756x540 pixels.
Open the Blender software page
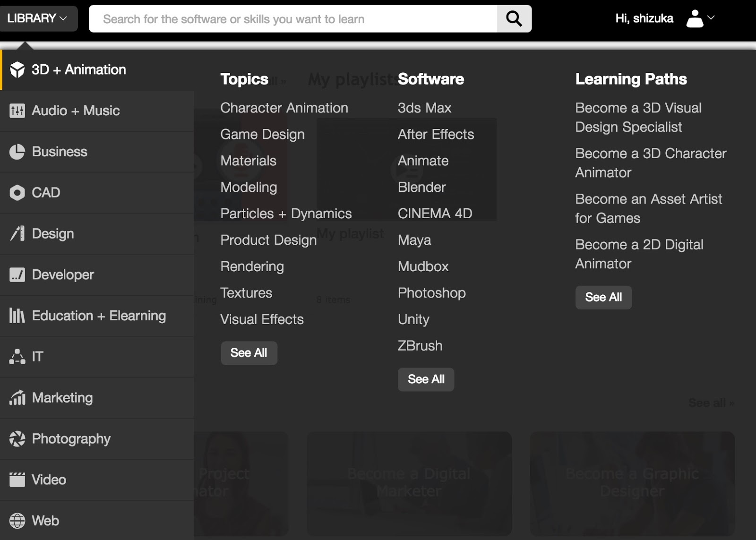pos(421,187)
